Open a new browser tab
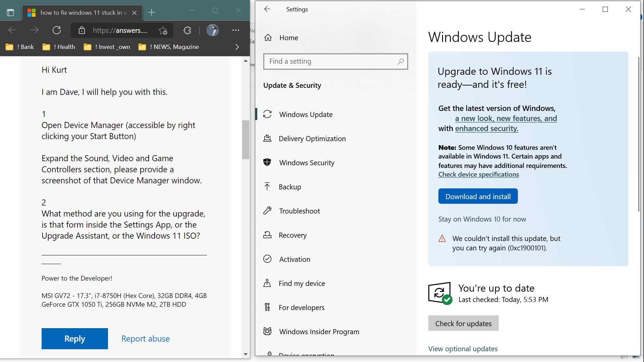Image resolution: width=644 pixels, height=362 pixels. (x=152, y=13)
